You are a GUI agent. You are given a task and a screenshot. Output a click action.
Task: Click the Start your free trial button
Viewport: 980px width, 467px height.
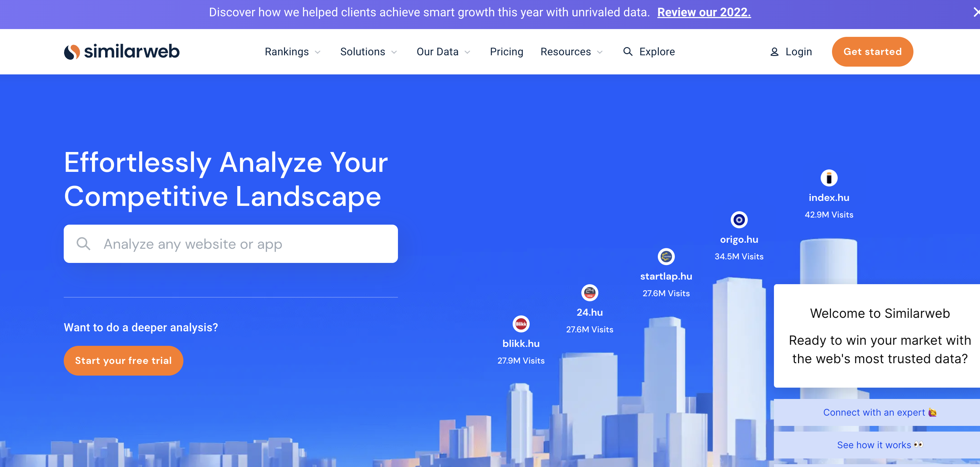(123, 361)
